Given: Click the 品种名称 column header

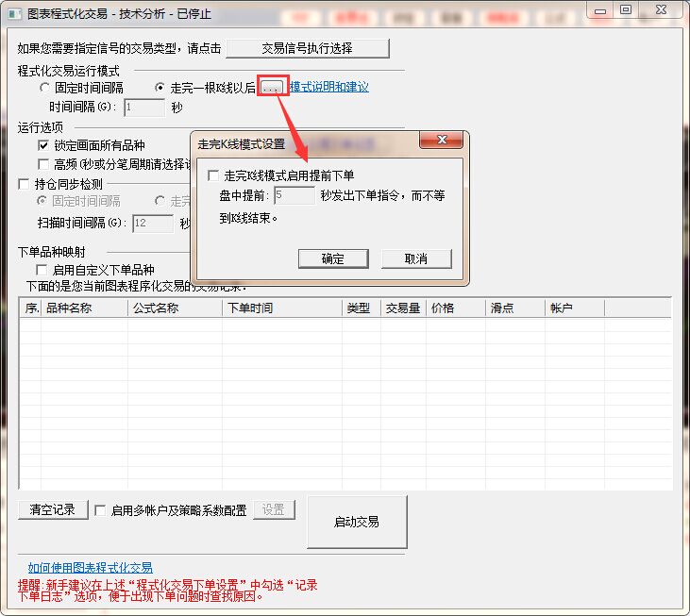Looking at the screenshot, I should (84, 308).
